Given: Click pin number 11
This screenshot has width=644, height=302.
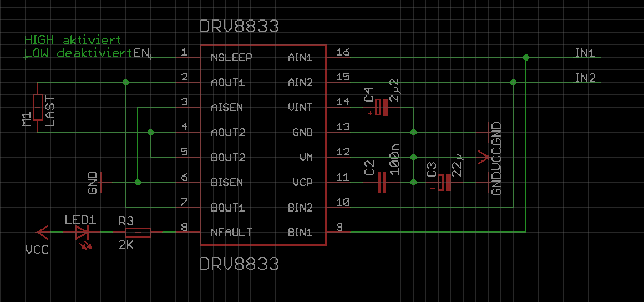Looking at the screenshot, I should pyautogui.click(x=343, y=178).
